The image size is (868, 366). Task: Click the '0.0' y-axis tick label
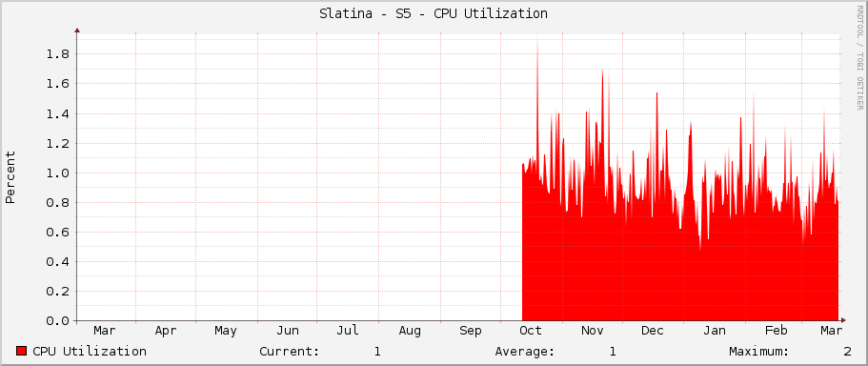tap(57, 321)
